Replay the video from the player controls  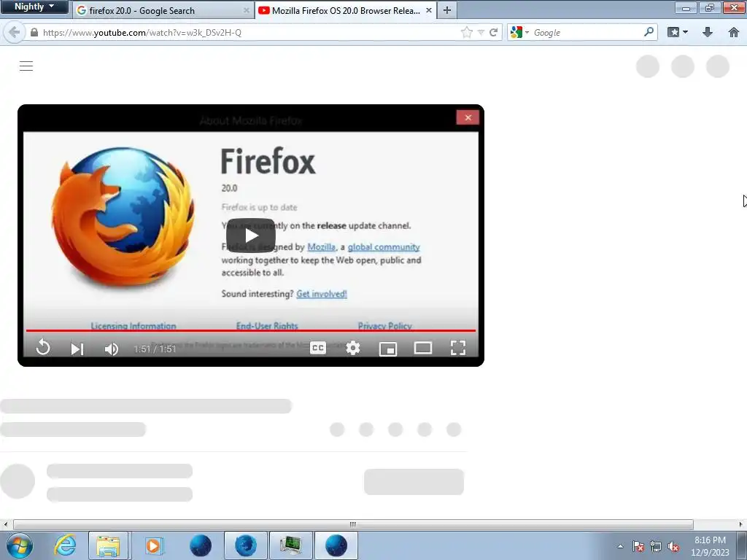43,348
